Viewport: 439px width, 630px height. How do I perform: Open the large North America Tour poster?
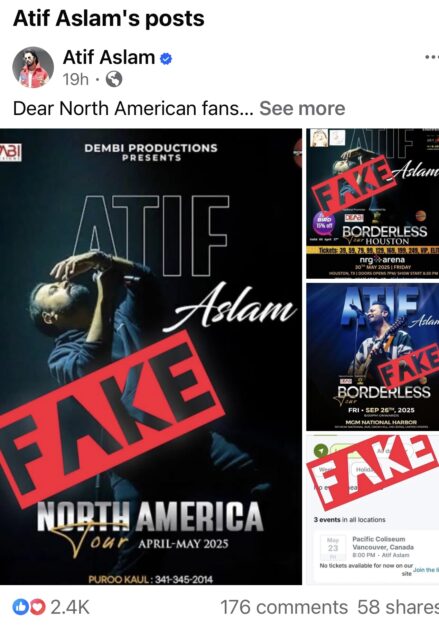pos(151,356)
